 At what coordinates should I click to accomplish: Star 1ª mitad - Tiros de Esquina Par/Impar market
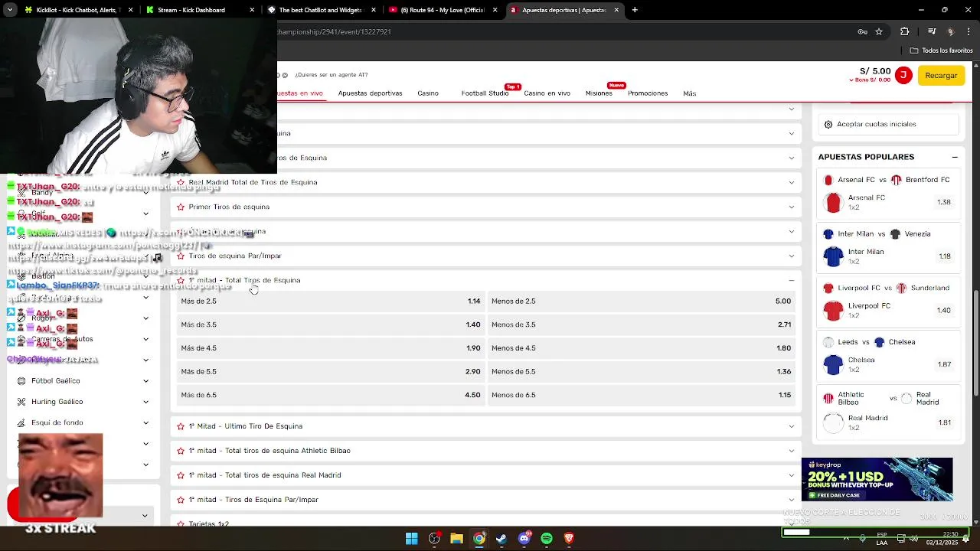181,500
